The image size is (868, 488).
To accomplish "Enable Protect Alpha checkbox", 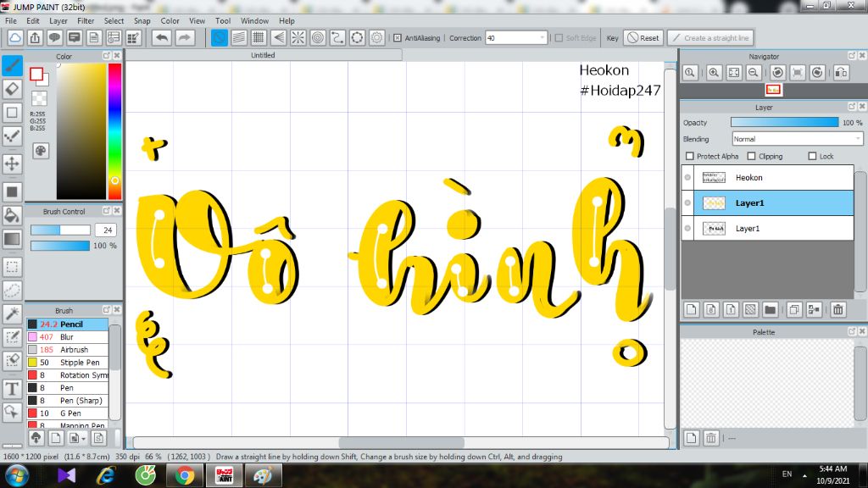I will [690, 156].
